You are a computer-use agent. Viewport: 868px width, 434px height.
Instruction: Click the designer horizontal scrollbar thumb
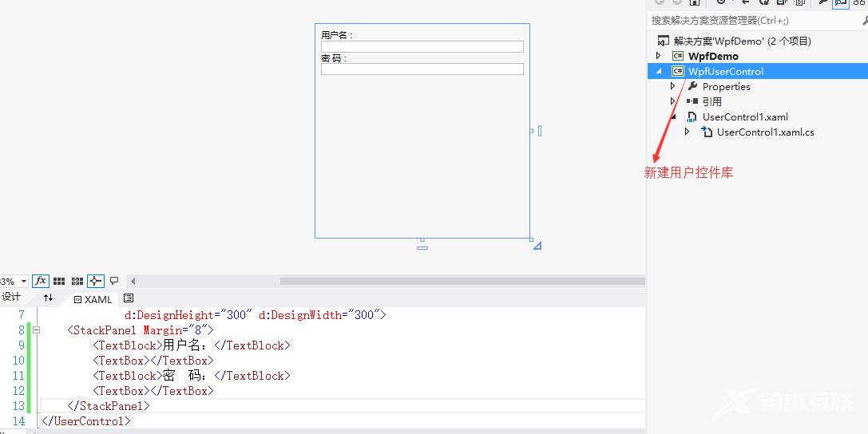coord(462,281)
